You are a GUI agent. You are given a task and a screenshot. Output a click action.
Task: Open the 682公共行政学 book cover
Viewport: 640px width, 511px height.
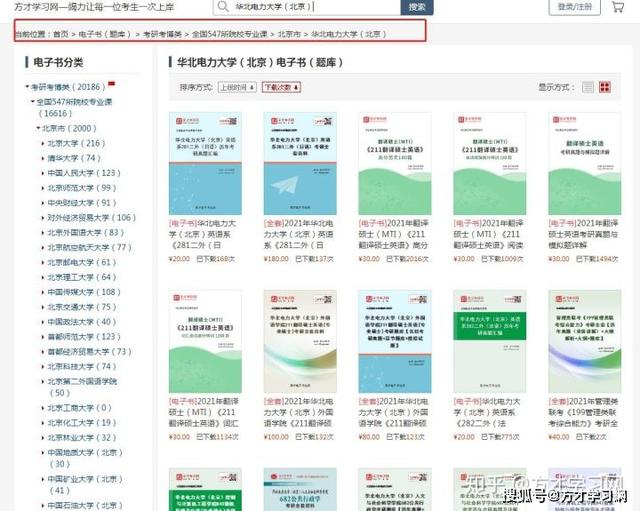pyautogui.click(x=300, y=489)
